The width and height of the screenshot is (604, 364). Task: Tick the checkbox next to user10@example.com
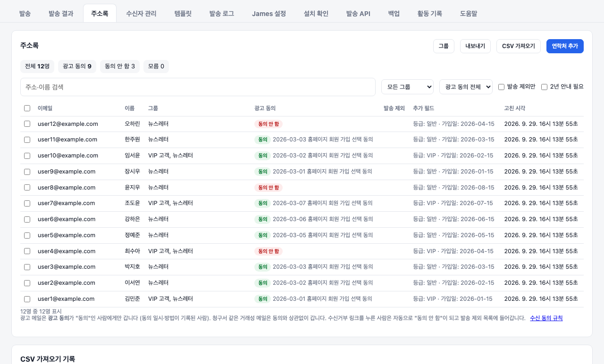[x=27, y=156]
